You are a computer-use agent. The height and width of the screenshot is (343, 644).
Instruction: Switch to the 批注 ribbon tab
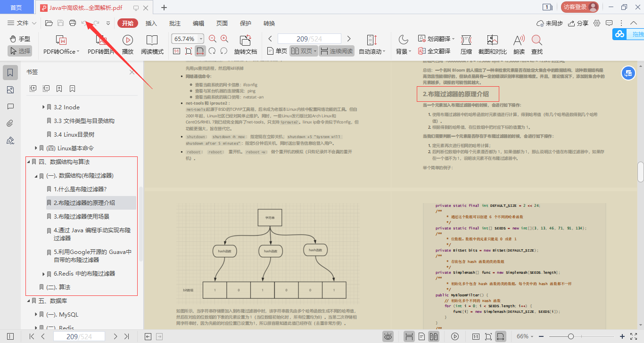tap(175, 23)
